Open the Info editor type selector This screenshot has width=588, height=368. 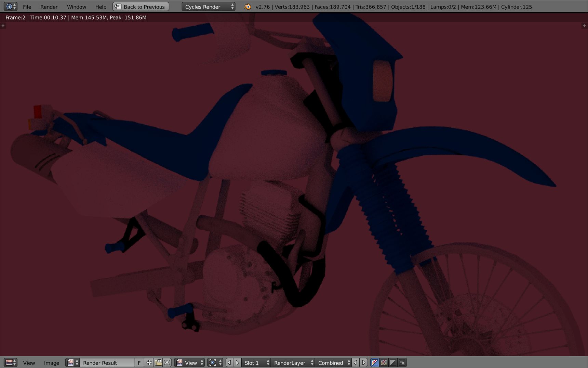pos(10,7)
